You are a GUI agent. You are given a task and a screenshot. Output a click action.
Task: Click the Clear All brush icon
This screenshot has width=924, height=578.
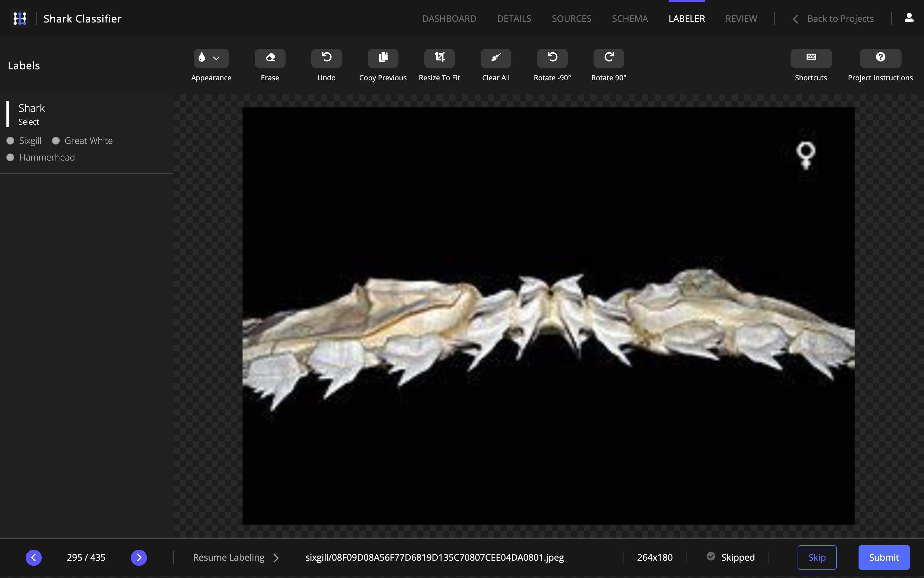(x=496, y=58)
